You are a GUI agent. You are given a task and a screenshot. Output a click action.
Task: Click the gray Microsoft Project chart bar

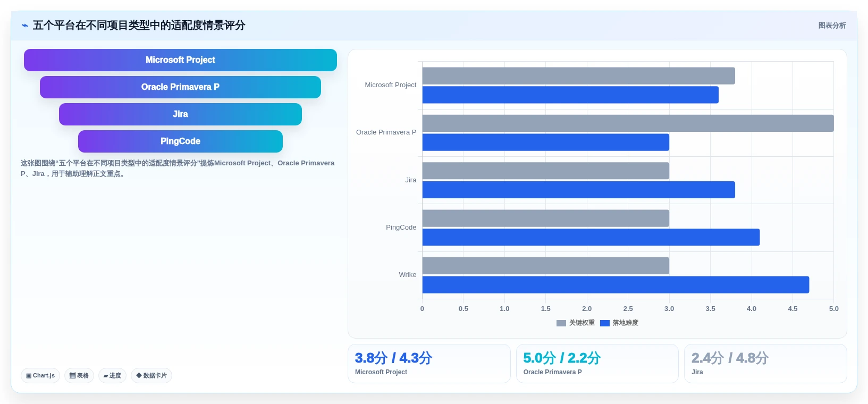click(x=579, y=76)
